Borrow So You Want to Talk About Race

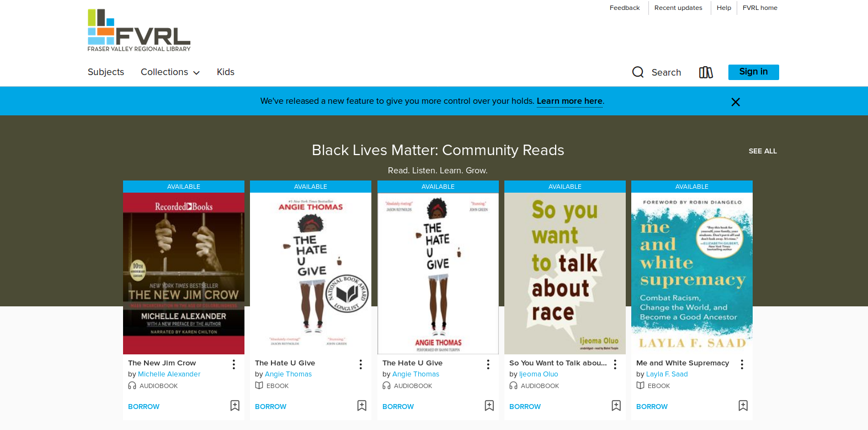click(525, 407)
